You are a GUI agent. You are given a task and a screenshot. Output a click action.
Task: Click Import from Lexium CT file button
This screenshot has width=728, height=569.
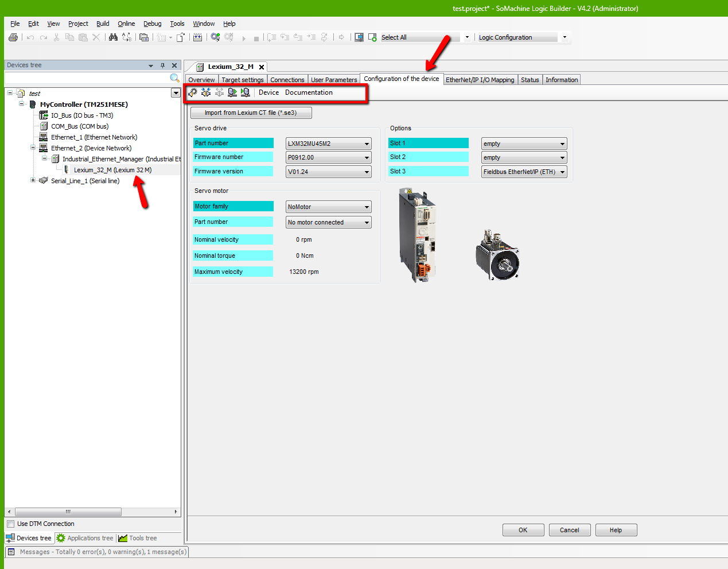[x=251, y=113]
